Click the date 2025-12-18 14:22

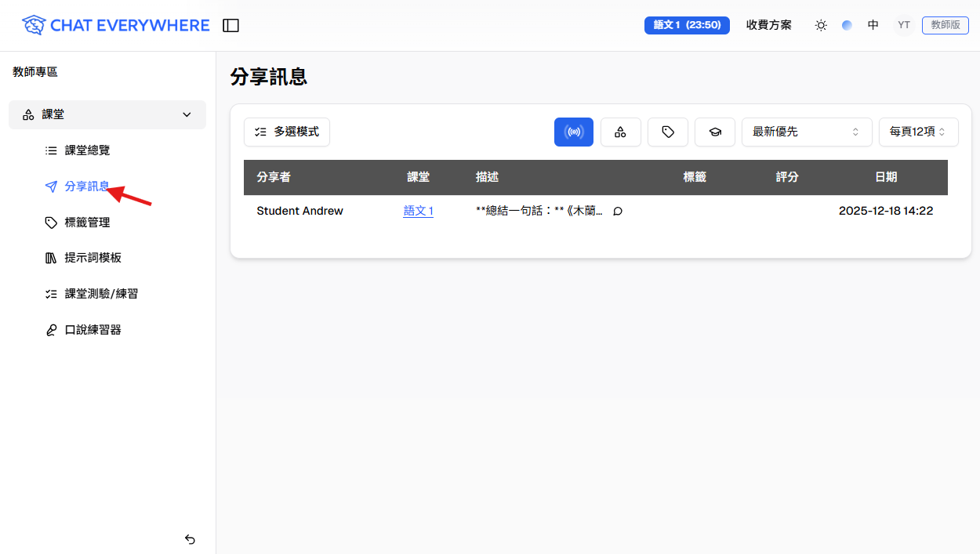pos(886,211)
